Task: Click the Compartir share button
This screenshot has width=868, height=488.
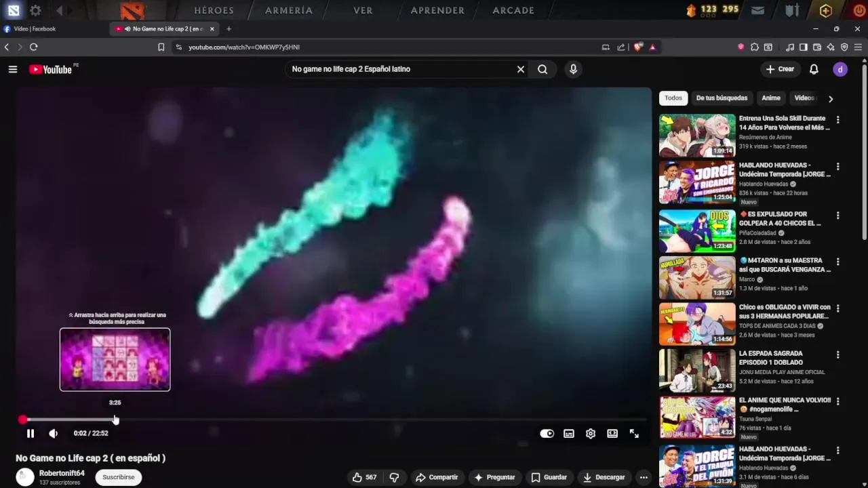Action: tap(437, 477)
